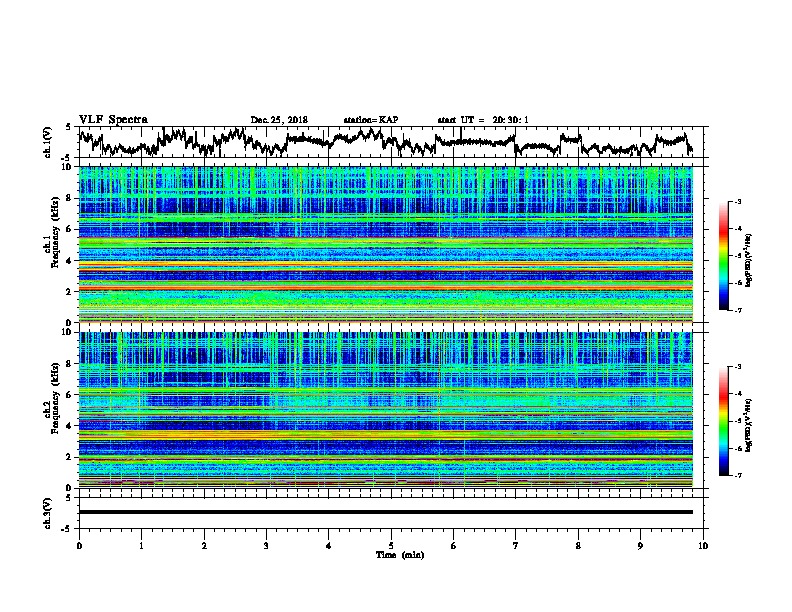Viewport: 792px width, 612px height.
Task: Click the time axis tick label "5"
Action: 391,546
